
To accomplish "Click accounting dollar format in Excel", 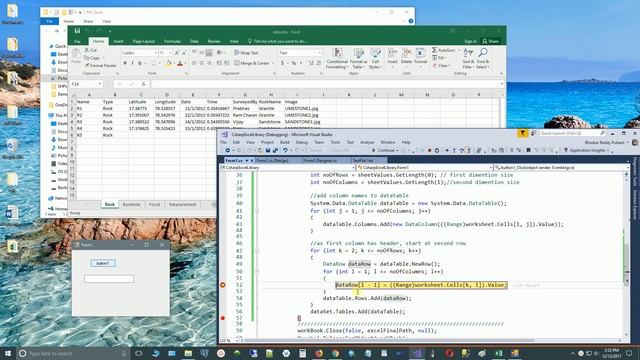I will click(x=282, y=63).
